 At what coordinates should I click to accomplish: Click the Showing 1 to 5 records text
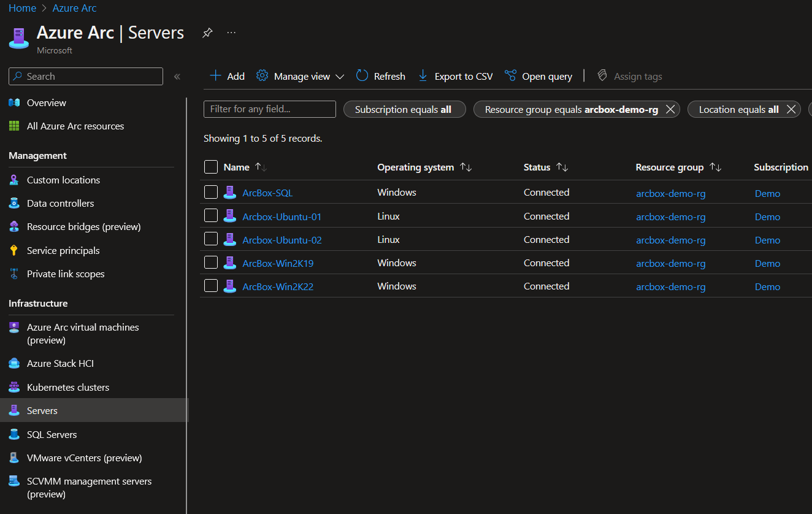[x=262, y=138]
